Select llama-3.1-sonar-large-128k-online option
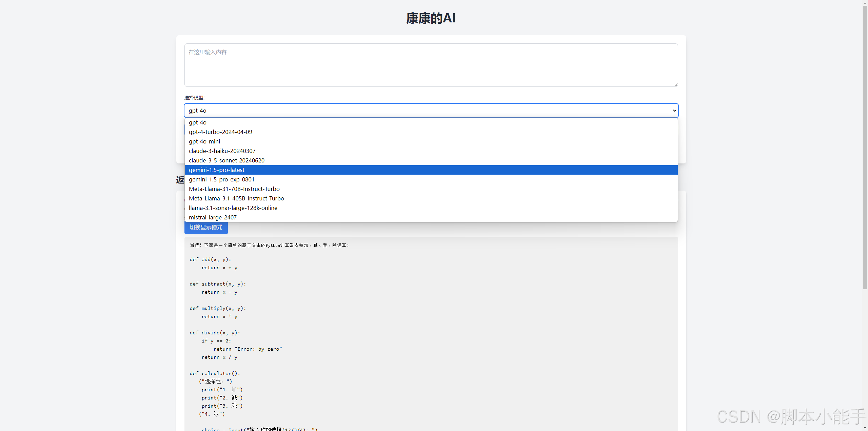Screen dimensions: 868x431 tap(233, 208)
